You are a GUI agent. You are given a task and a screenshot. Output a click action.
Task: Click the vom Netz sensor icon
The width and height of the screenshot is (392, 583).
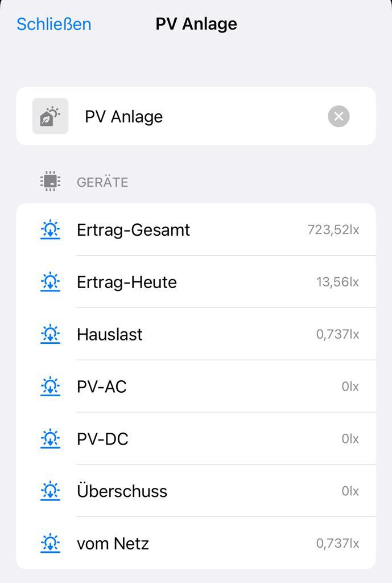[51, 544]
